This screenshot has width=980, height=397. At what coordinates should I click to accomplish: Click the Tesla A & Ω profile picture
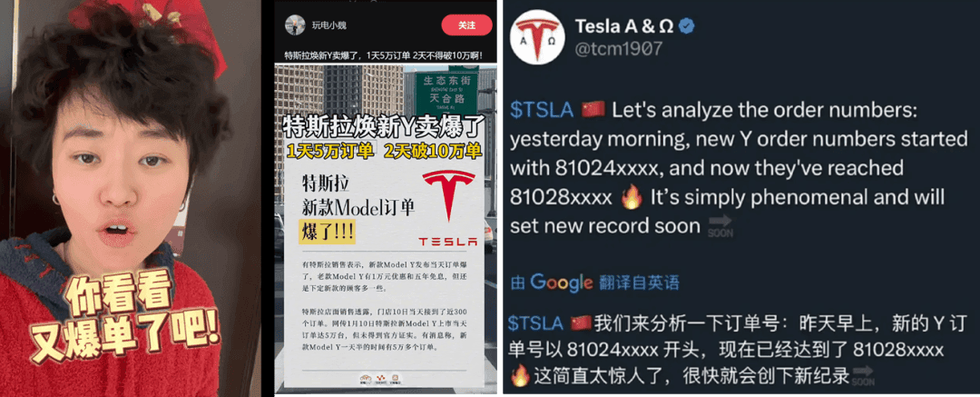pyautogui.click(x=537, y=36)
